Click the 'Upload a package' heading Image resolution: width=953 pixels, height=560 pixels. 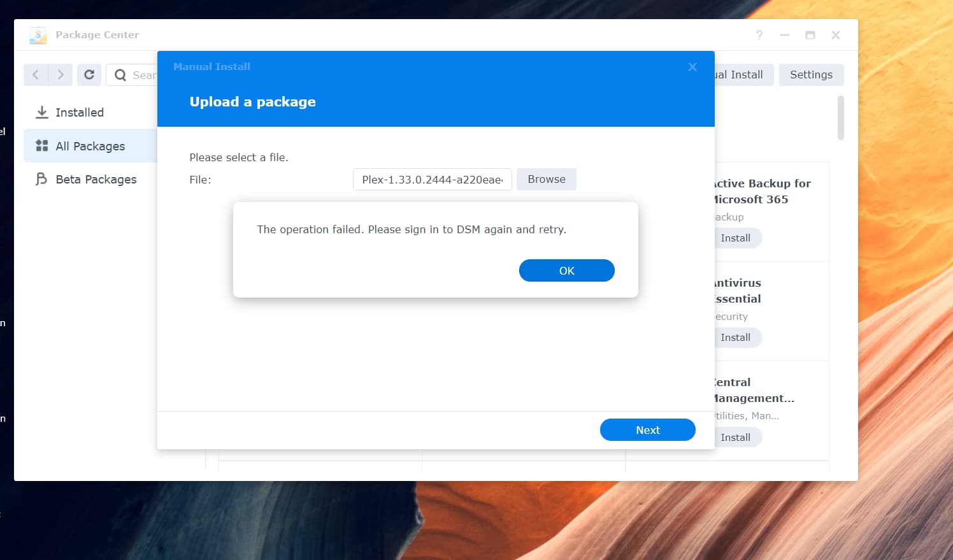[252, 102]
